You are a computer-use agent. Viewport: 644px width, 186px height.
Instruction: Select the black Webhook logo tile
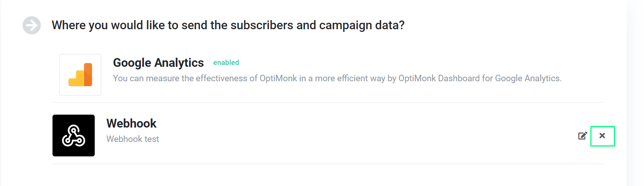[x=73, y=136]
